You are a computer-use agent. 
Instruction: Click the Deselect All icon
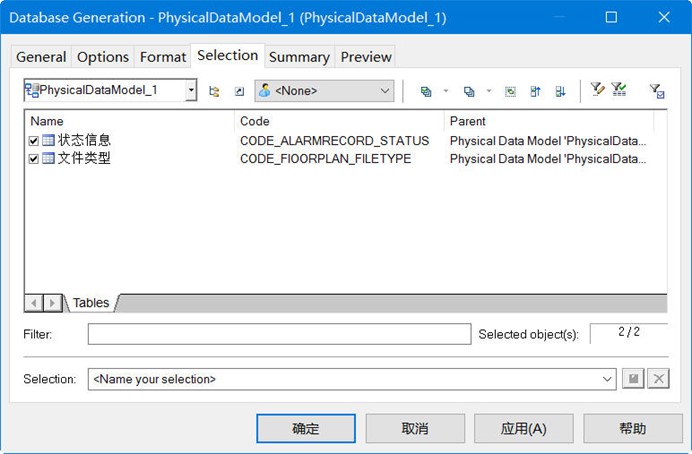pyautogui.click(x=469, y=91)
